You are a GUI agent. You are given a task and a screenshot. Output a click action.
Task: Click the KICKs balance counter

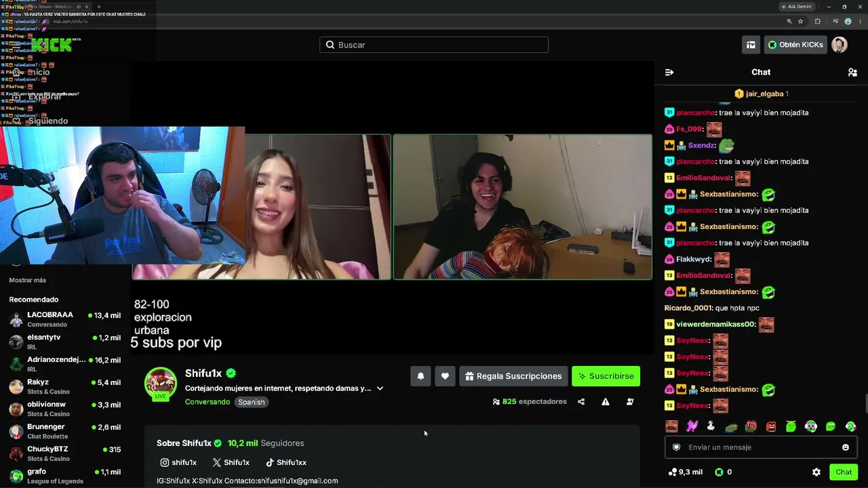[723, 472]
